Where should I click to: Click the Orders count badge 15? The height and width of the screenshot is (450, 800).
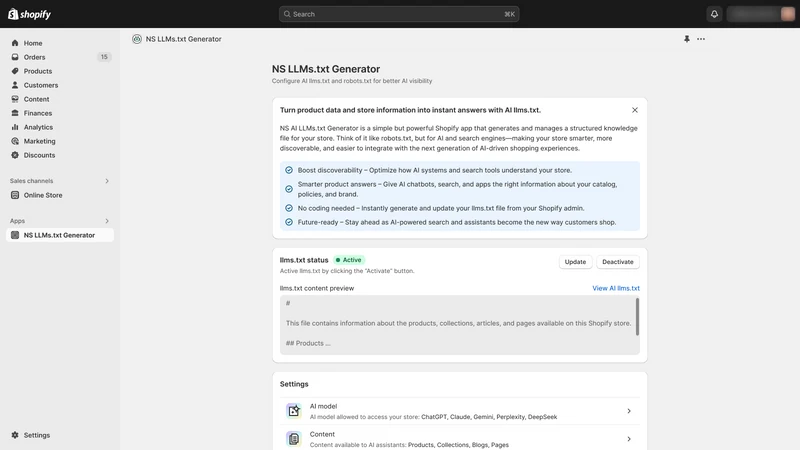click(104, 57)
